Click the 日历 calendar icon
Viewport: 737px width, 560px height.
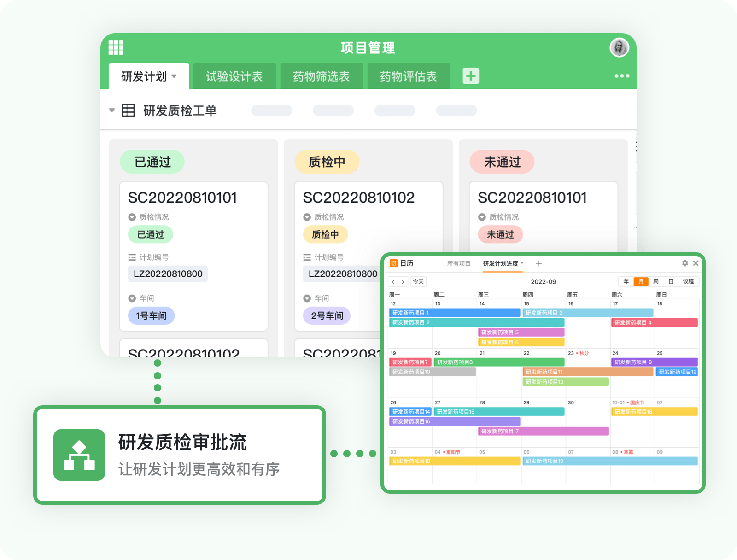pyautogui.click(x=394, y=263)
